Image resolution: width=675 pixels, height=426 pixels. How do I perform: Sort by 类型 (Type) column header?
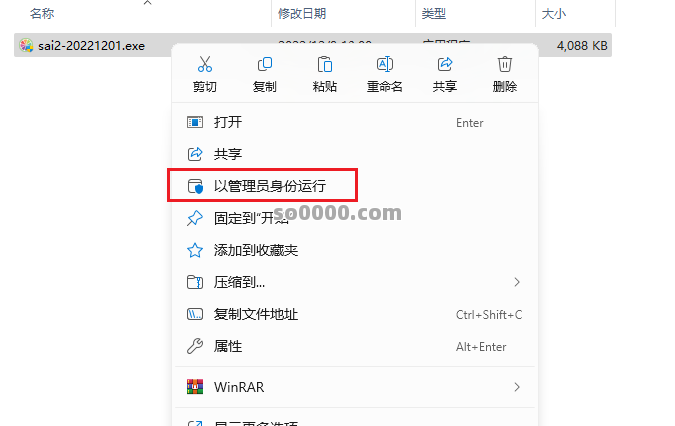click(433, 14)
